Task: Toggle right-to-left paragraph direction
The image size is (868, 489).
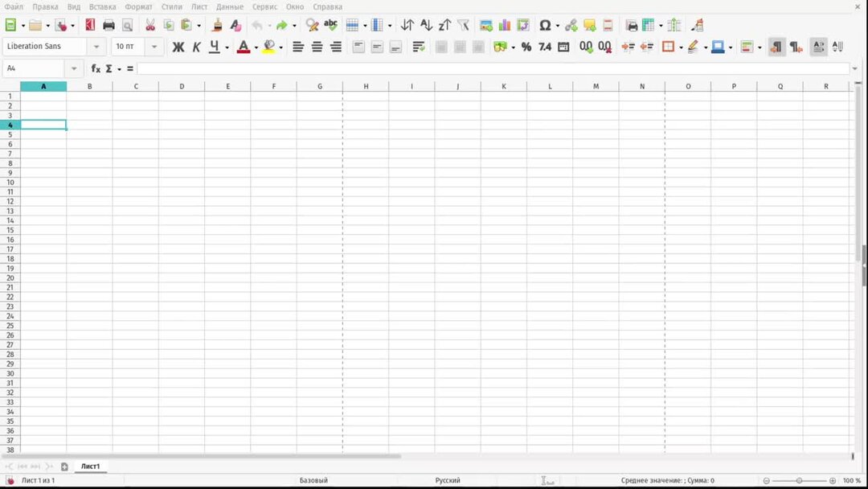Action: click(x=796, y=47)
